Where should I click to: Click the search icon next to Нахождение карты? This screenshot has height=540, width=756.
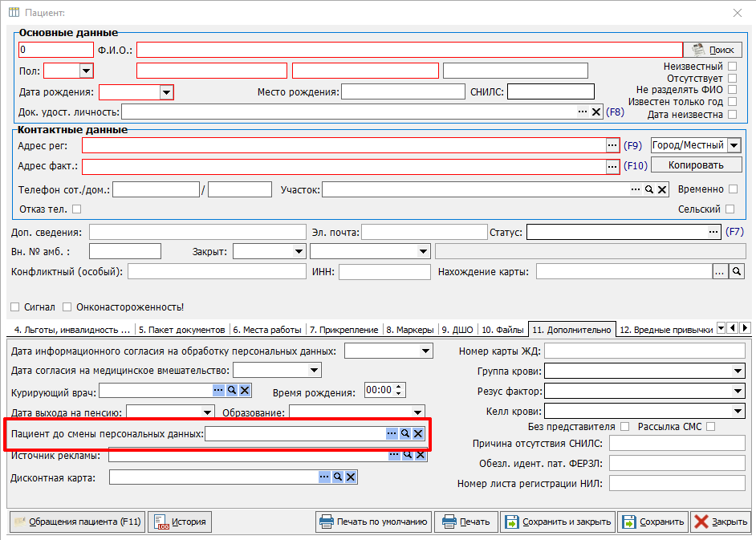(x=736, y=272)
